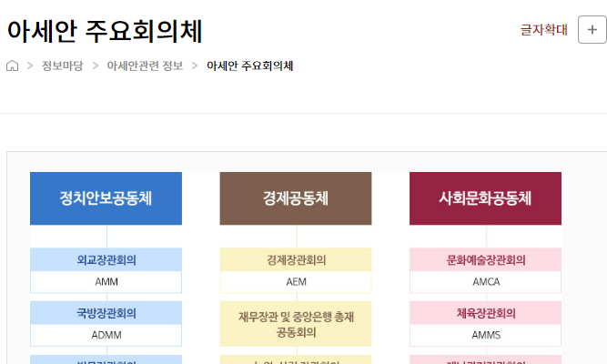Select the blue 정치안보공동체 header
607x364 pixels.
coord(106,198)
